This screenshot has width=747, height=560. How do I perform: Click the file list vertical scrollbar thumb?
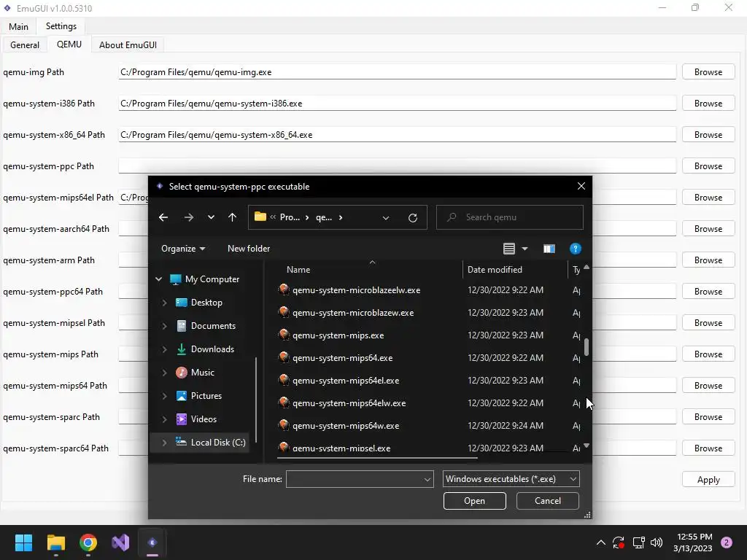(587, 347)
